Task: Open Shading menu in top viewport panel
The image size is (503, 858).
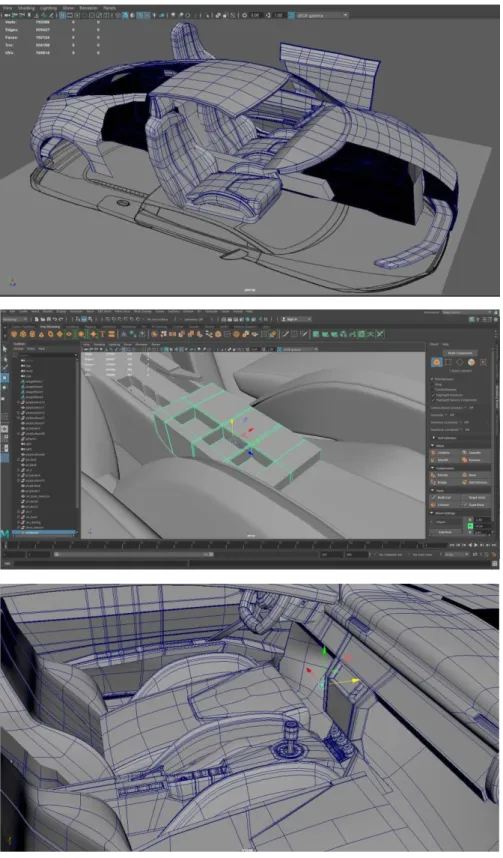Action: point(26,8)
